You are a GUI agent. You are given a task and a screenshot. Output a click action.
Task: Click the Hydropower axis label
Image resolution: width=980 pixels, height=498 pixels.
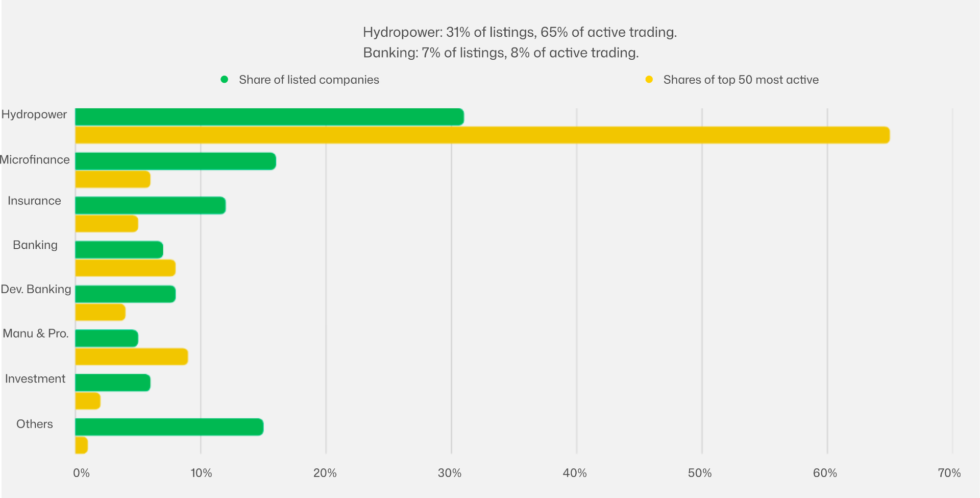point(34,114)
